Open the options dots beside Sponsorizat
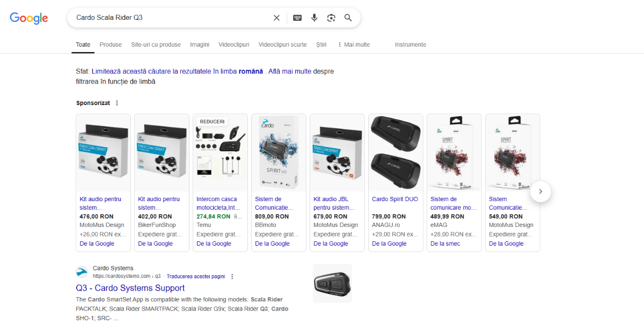The image size is (644, 332). [x=117, y=103]
